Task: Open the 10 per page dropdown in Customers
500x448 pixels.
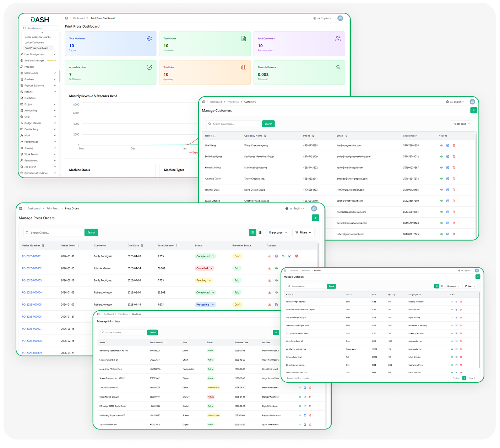Action: point(462,124)
